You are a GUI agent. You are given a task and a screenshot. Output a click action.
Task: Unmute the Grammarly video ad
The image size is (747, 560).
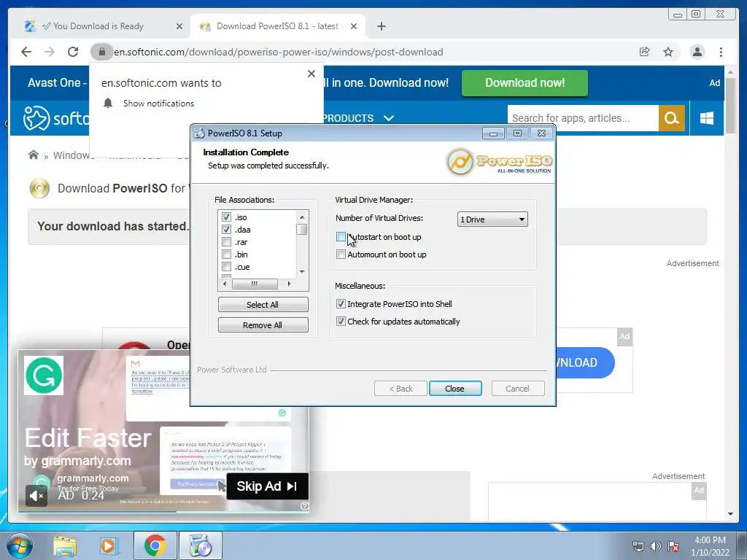pyautogui.click(x=36, y=496)
